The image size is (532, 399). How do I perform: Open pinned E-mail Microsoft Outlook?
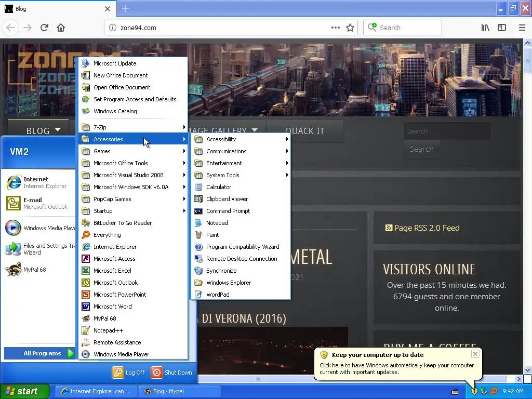click(x=39, y=203)
